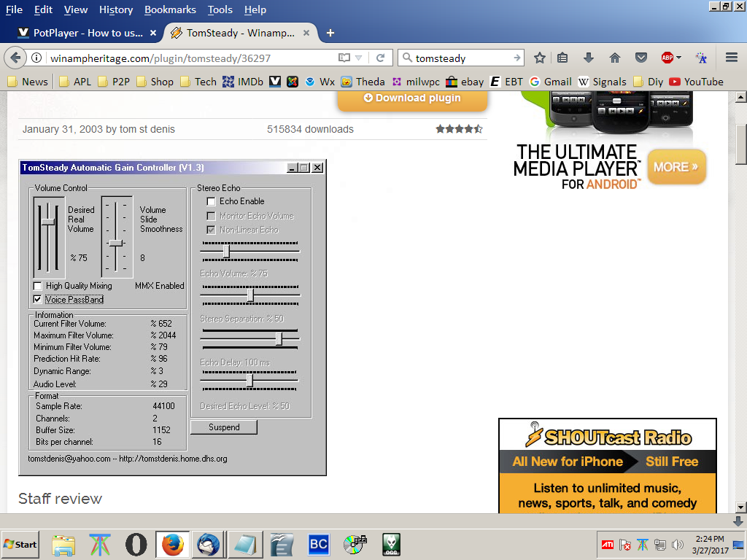Expand the APL bookmarks folder
This screenshot has height=560, width=747.
[x=75, y=82]
